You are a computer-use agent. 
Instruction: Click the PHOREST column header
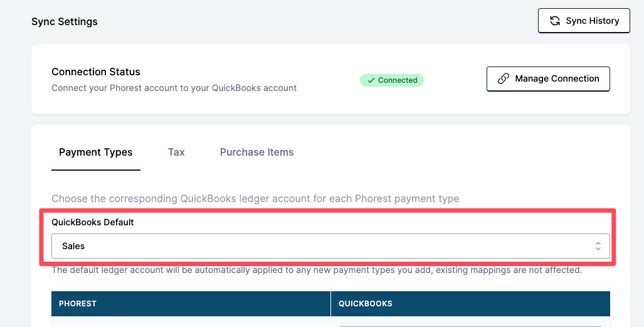pos(78,304)
